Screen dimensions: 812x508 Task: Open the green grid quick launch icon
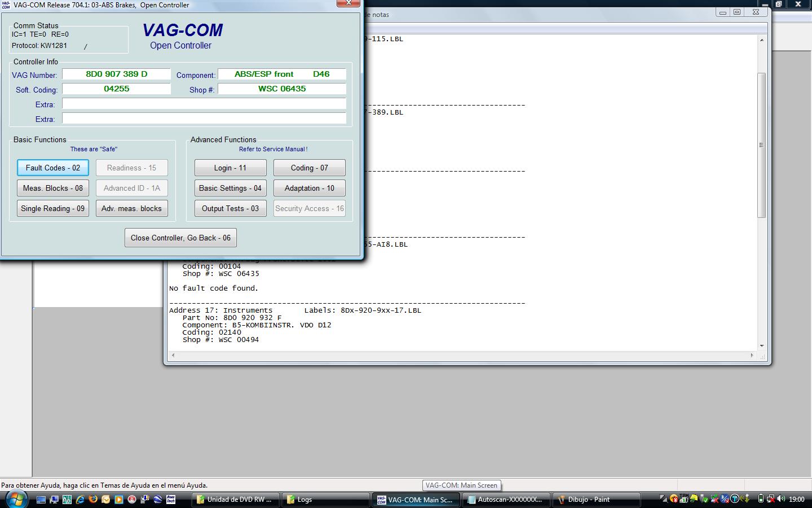pyautogui.click(x=67, y=500)
